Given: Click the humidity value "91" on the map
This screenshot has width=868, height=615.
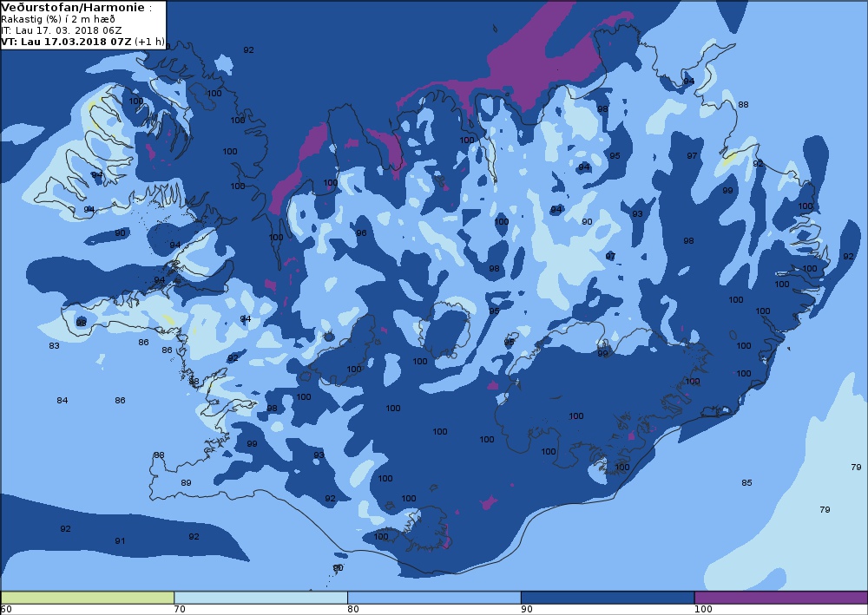Looking at the screenshot, I should [x=120, y=541].
